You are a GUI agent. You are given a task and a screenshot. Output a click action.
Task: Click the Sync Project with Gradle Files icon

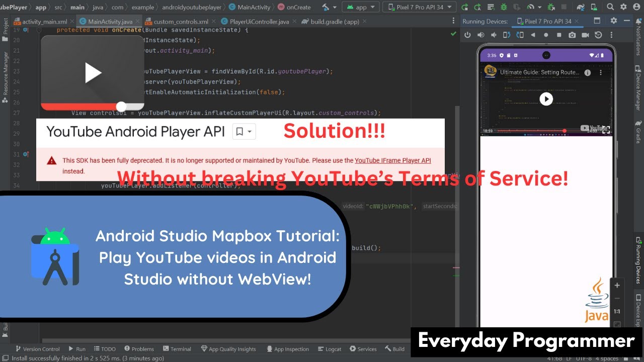[x=581, y=7]
